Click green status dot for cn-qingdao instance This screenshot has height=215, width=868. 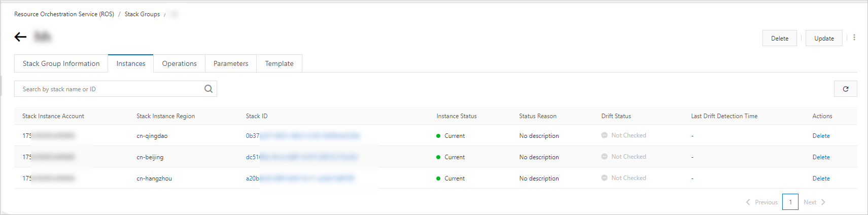coord(438,136)
